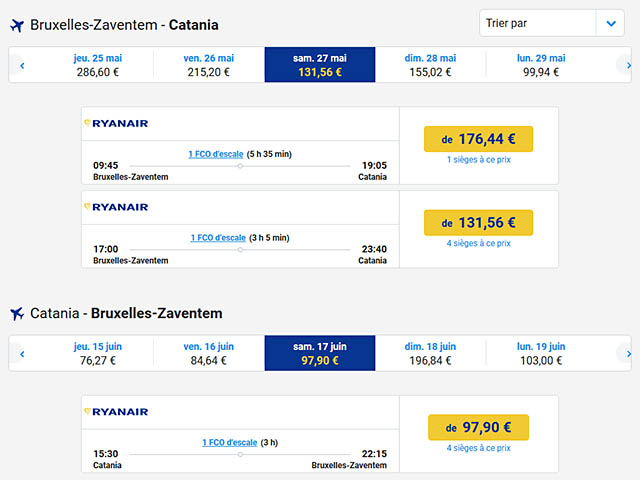Switch to dim. 18 juin return date
640x480 pixels.
(x=430, y=353)
